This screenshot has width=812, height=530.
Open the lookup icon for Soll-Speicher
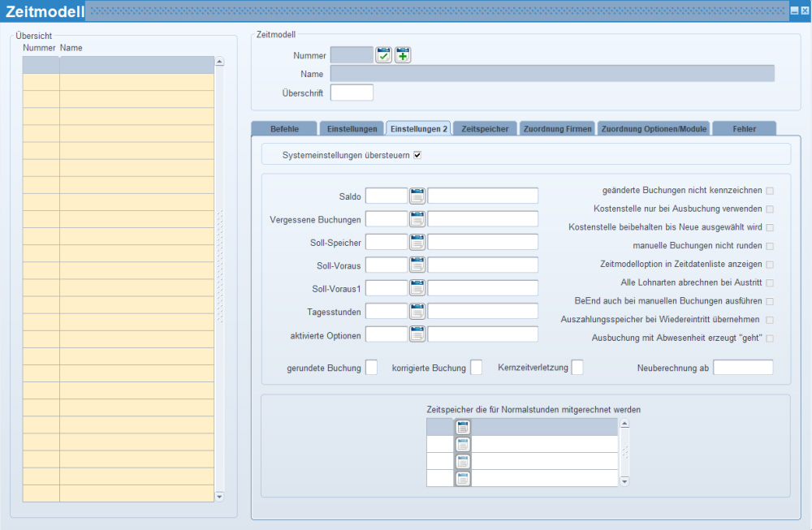(x=417, y=242)
